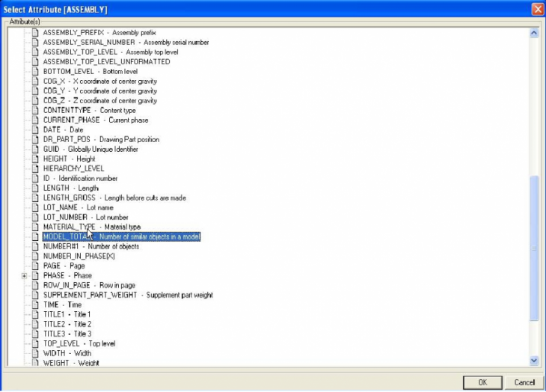This screenshot has height=392, width=546.
Task: Click the page icon beside PHASE
Action: (x=35, y=275)
